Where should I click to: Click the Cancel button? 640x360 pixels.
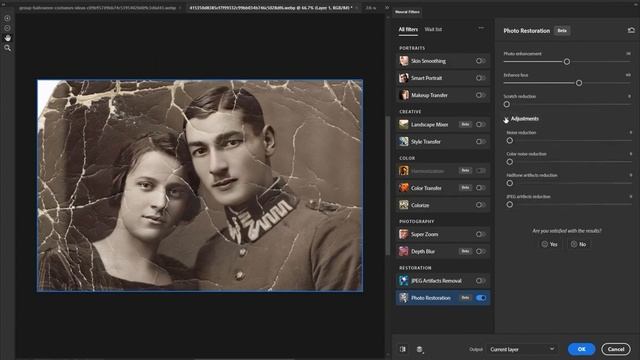point(616,349)
